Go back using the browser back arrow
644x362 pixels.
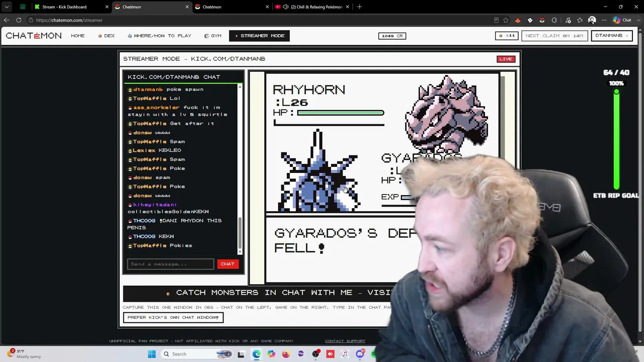(7, 20)
